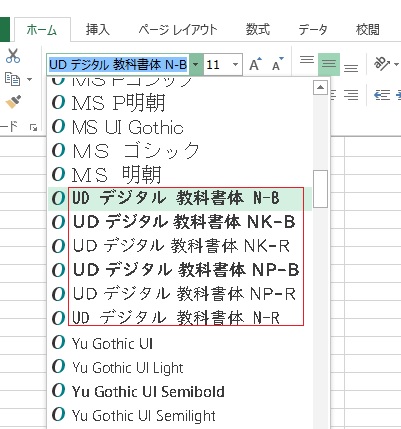Click the font list scrollbar thumb

pyautogui.click(x=320, y=189)
